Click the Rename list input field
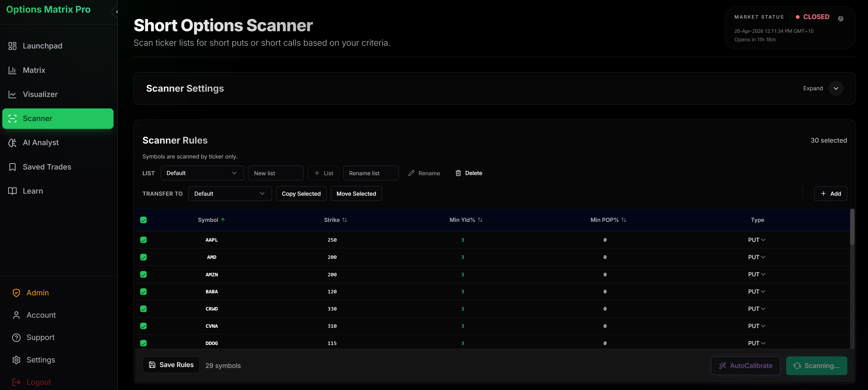868x390 pixels. point(371,173)
